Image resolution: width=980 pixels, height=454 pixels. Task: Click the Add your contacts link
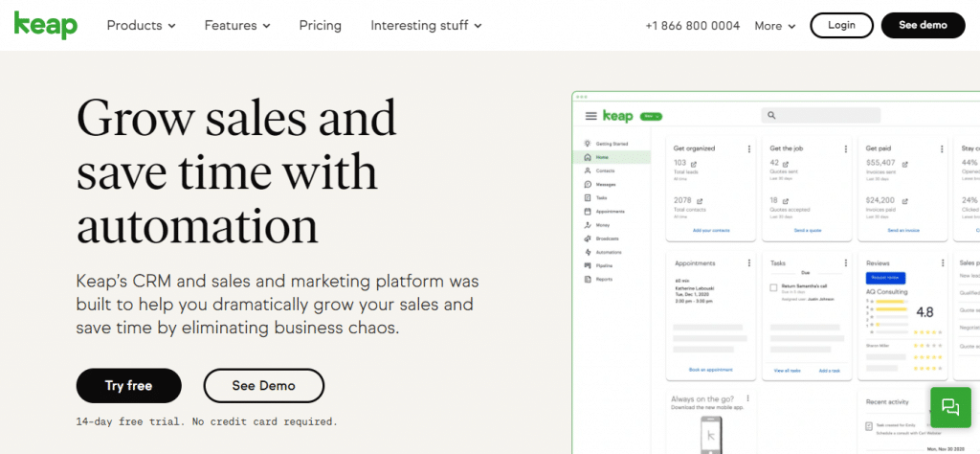click(x=711, y=231)
